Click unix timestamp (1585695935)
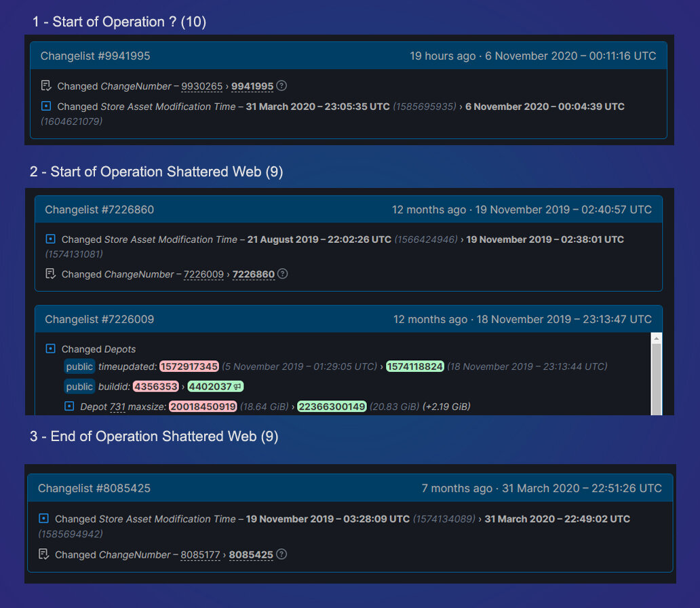The width and height of the screenshot is (700, 608). click(425, 107)
